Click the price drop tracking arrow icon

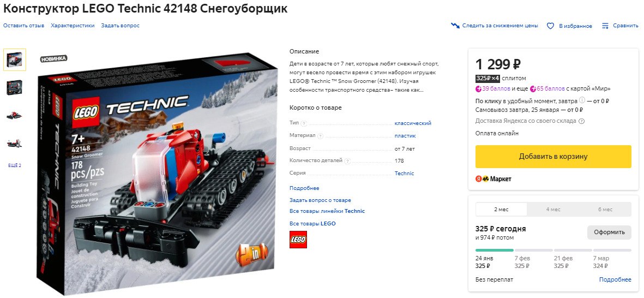tap(455, 26)
